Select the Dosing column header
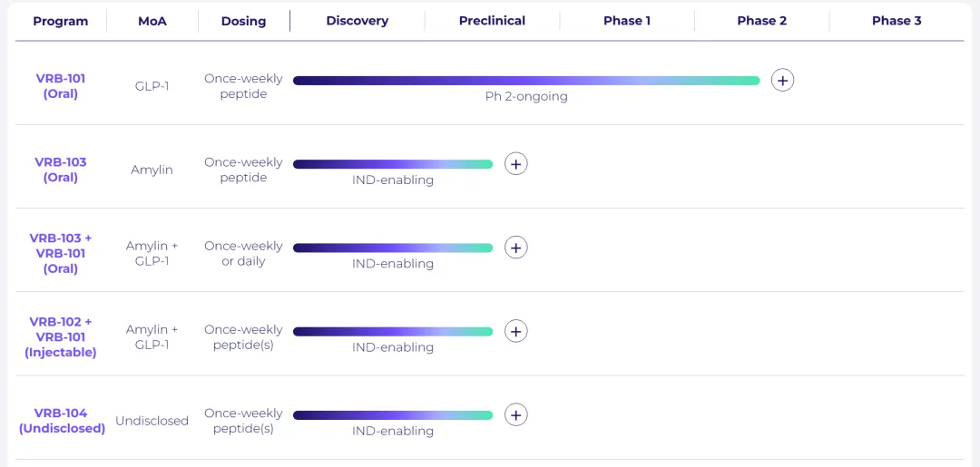Viewport: 980px width, 467px height. pyautogui.click(x=243, y=21)
